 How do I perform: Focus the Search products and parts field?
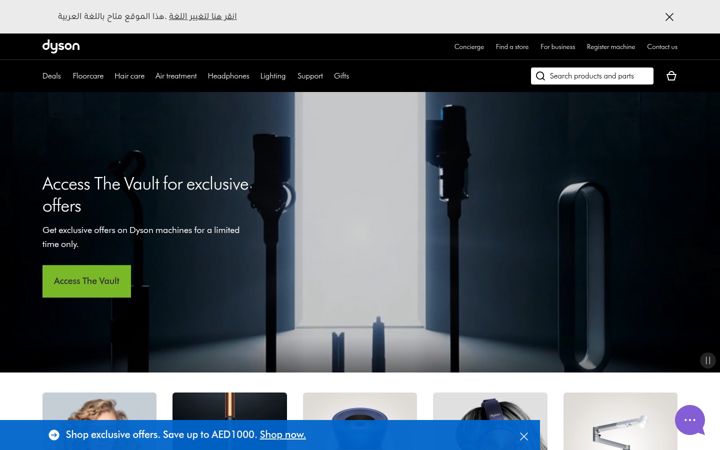pyautogui.click(x=592, y=76)
